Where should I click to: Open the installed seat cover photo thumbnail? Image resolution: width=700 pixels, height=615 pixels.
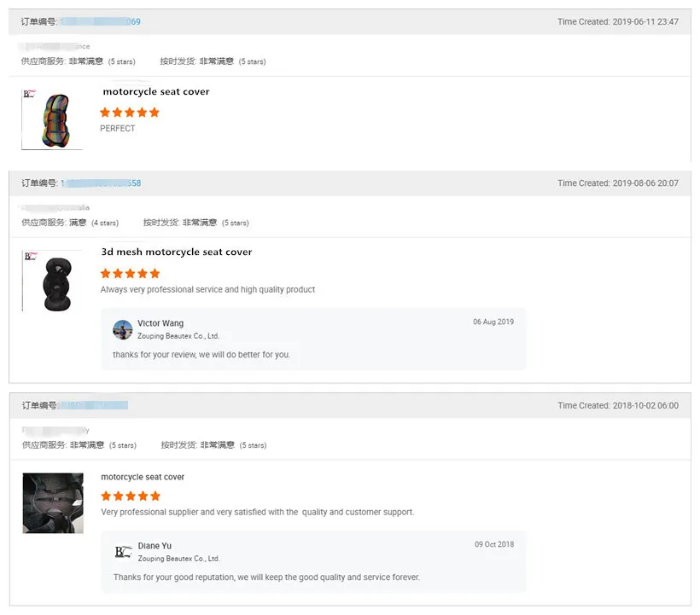(53, 503)
